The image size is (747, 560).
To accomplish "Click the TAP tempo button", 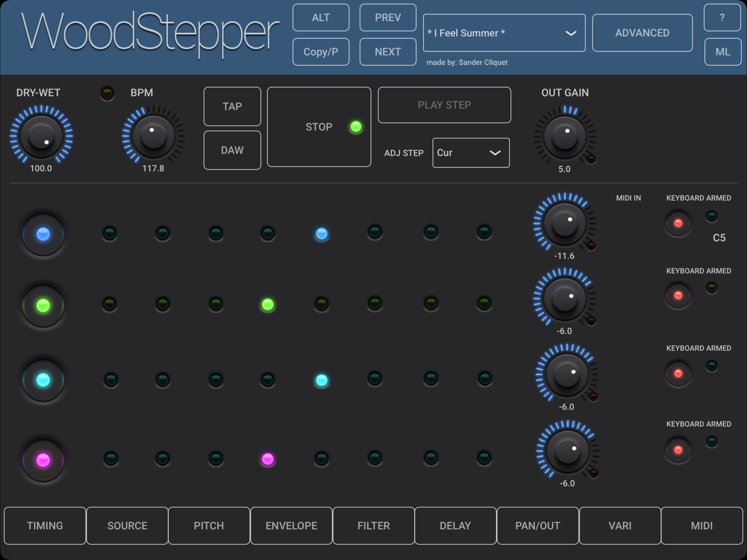I will (232, 106).
